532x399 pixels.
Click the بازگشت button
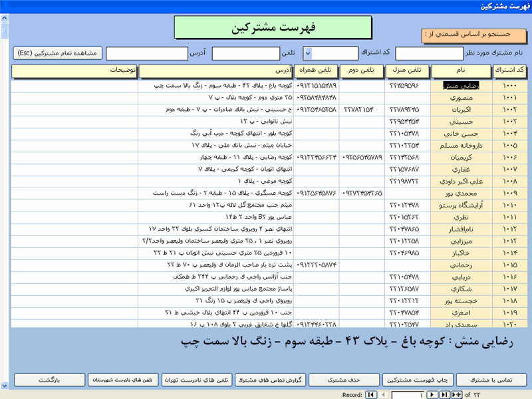coord(49,380)
